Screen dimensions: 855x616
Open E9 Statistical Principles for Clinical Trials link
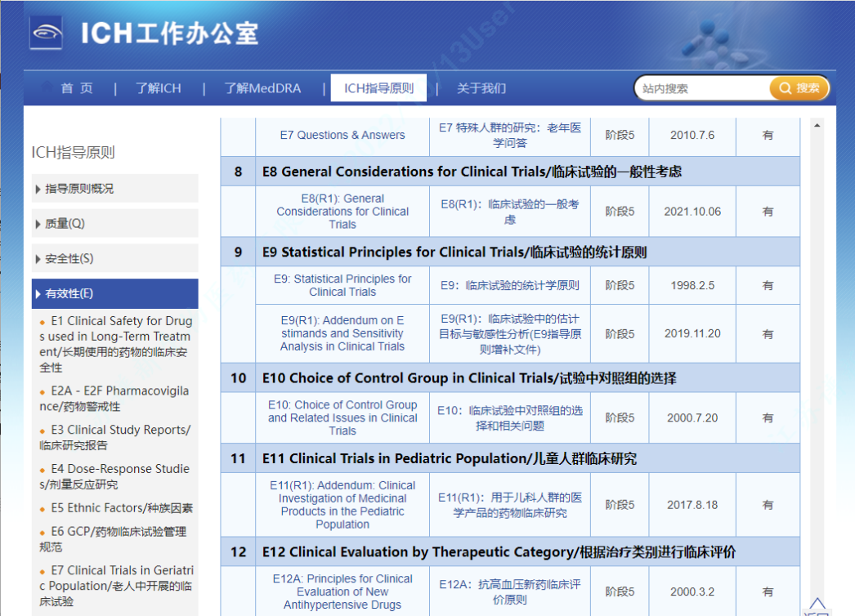[x=342, y=285]
